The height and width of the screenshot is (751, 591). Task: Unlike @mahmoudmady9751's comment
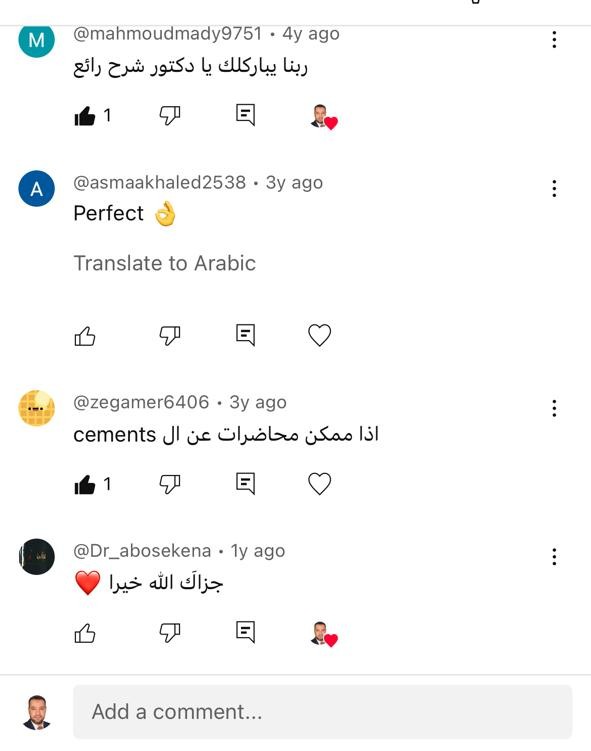tap(85, 115)
